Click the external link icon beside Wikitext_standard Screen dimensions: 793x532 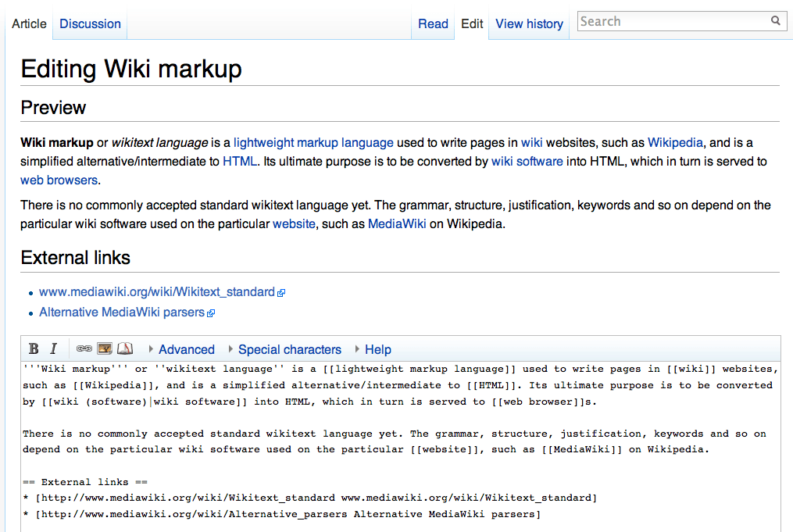click(281, 291)
